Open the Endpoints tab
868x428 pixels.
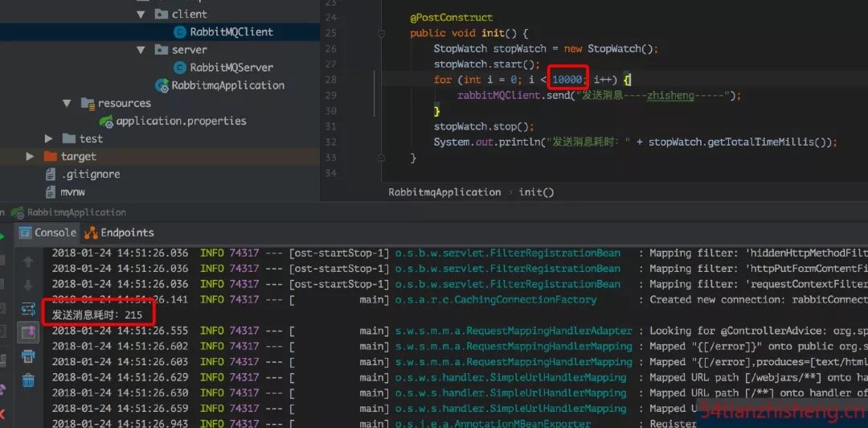119,233
